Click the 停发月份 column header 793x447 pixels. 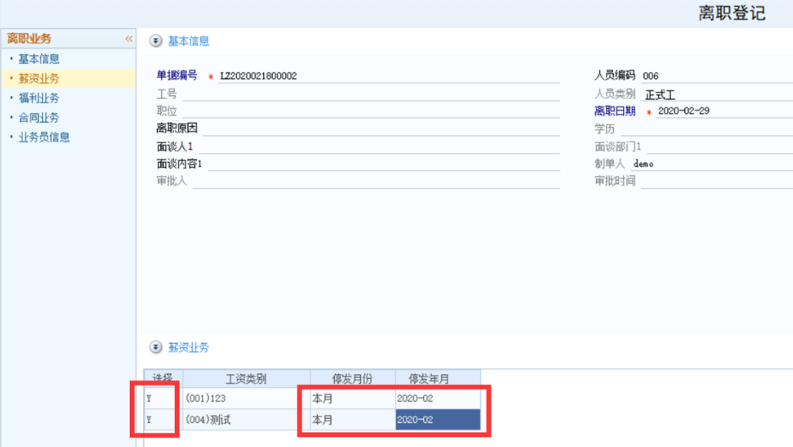[353, 379]
